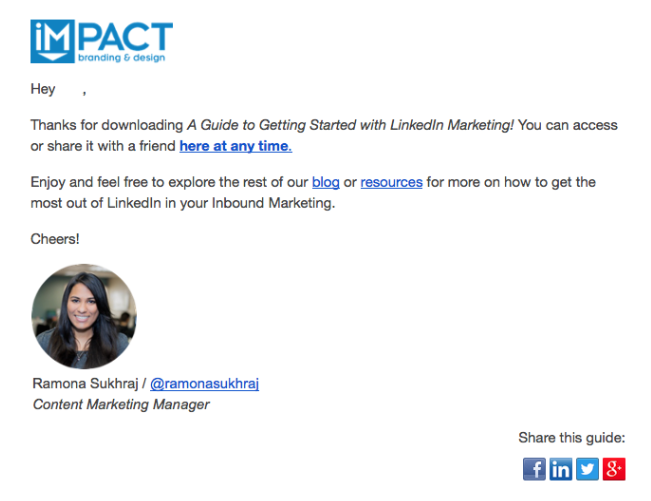Viewport: 651px width, 501px height.
Task: Click the "Cheers!" sign-off text
Action: (55, 239)
